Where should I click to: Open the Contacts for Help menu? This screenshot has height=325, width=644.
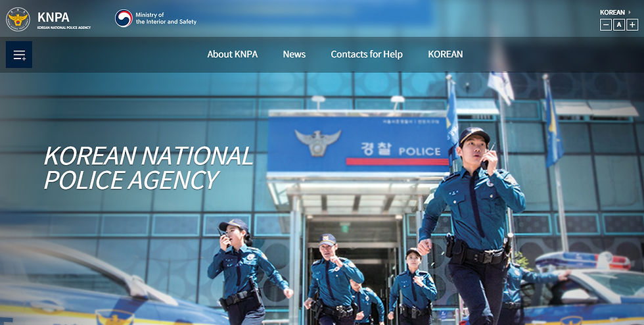(x=367, y=55)
